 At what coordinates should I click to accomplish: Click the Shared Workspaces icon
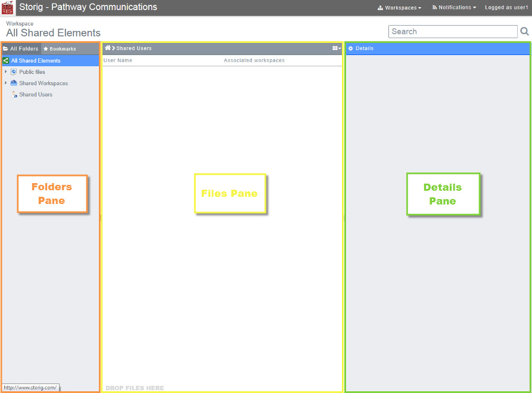pyautogui.click(x=14, y=83)
